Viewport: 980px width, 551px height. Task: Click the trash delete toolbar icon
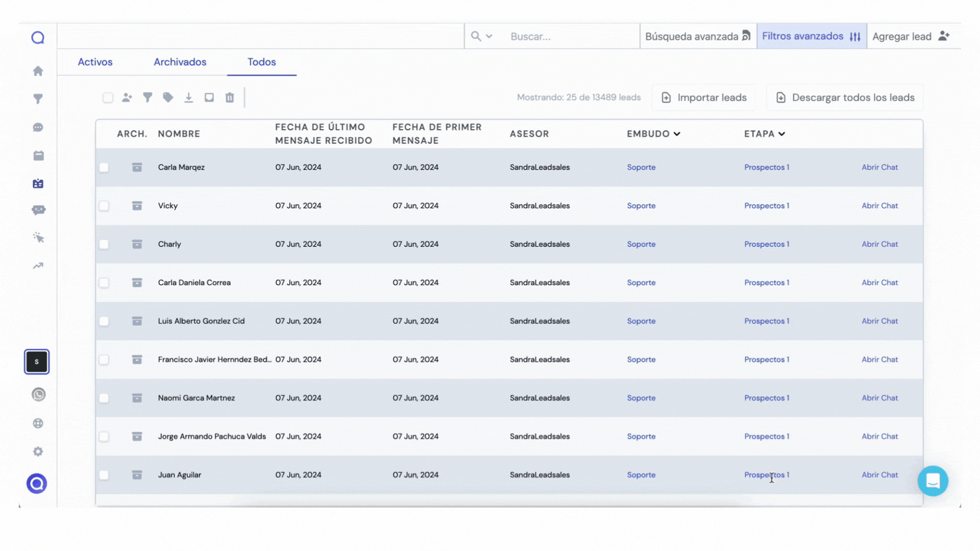pos(230,97)
